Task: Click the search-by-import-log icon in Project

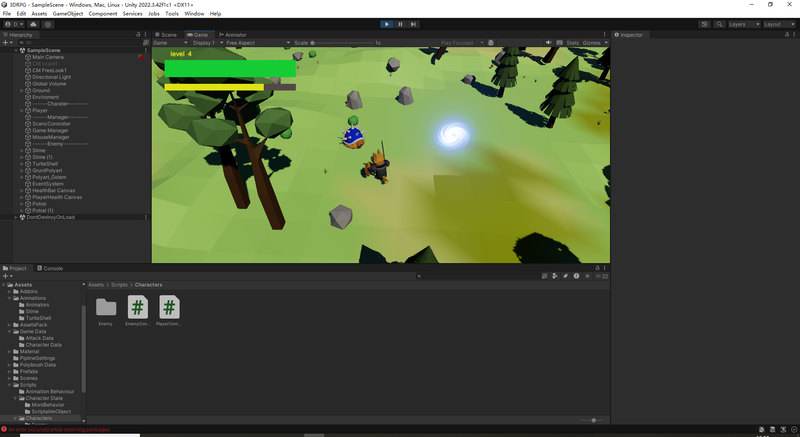Action: coord(576,276)
